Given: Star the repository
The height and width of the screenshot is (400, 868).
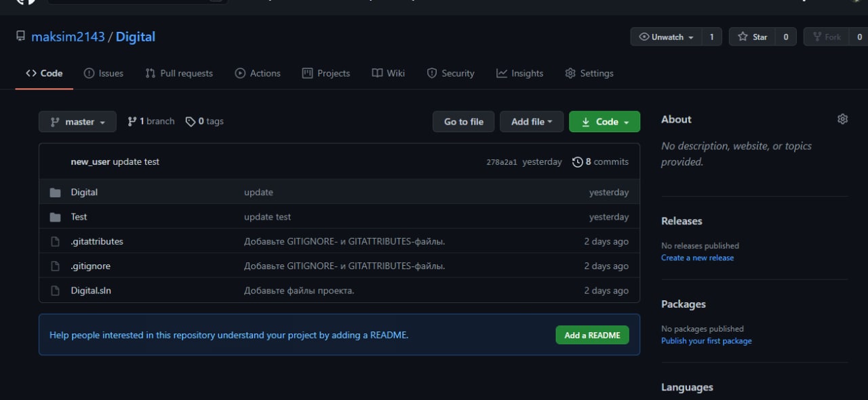Looking at the screenshot, I should coord(752,37).
